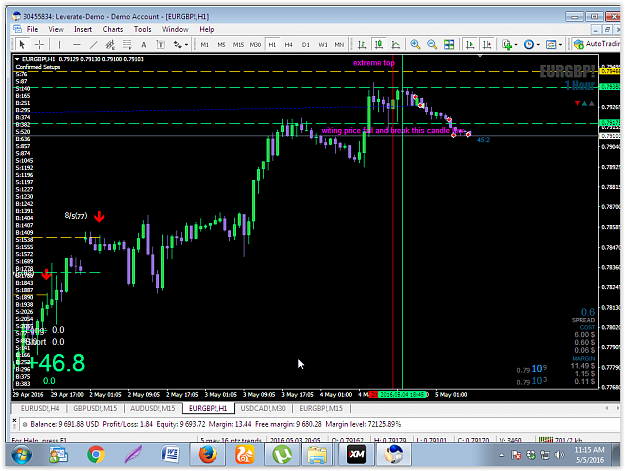Open the Window menu

pyautogui.click(x=175, y=29)
